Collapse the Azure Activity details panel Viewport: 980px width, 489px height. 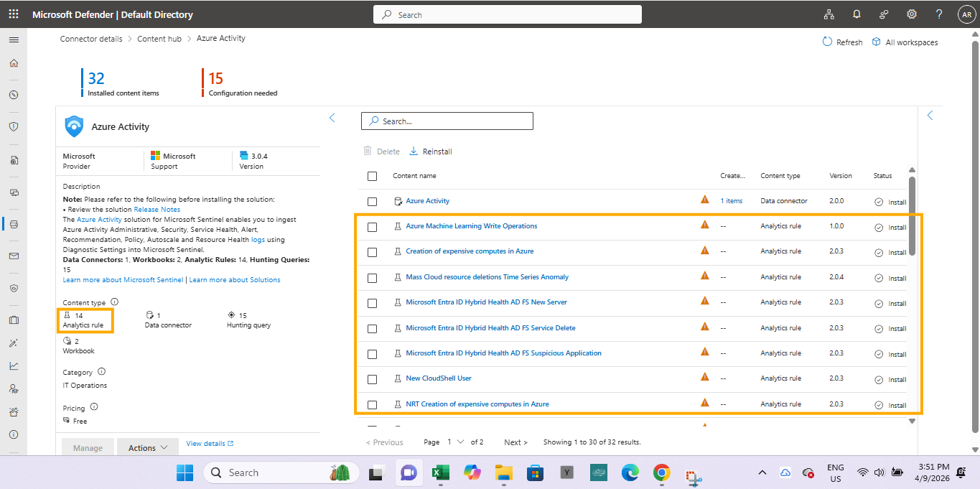coord(332,118)
